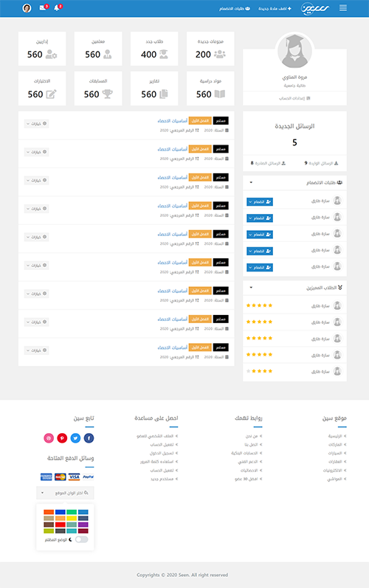Select the purple color swatch
This screenshot has height=588, width=369.
[83, 525]
